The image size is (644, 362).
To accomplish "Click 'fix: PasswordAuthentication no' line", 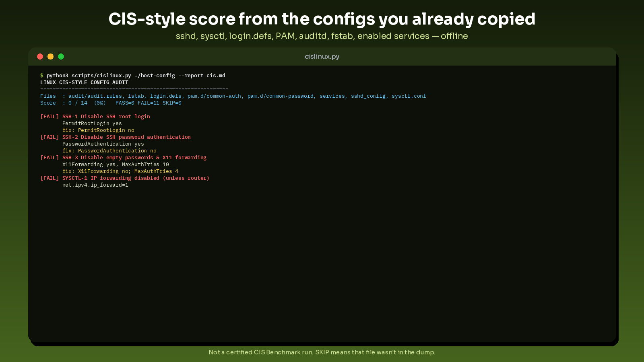I will (x=109, y=151).
